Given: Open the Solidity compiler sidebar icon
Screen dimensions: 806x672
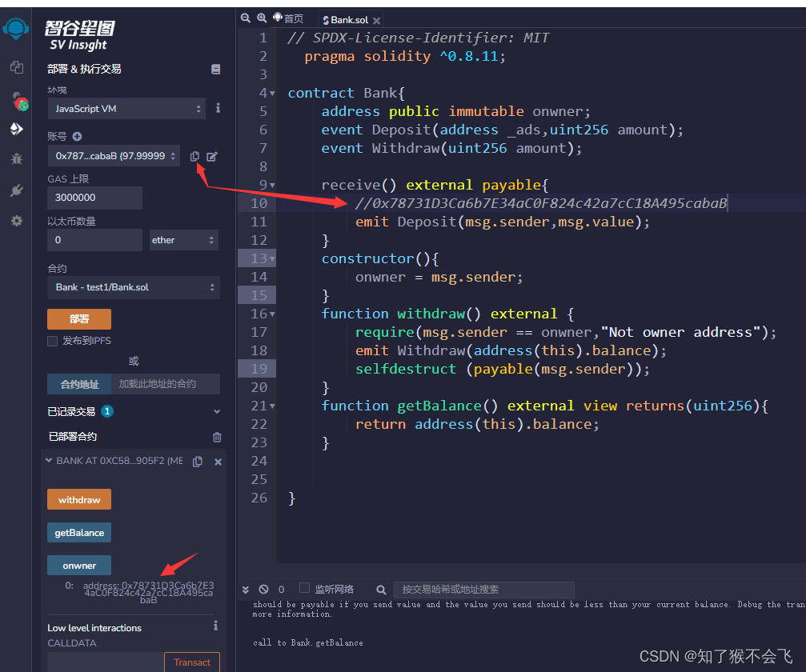Looking at the screenshot, I should pyautogui.click(x=19, y=102).
